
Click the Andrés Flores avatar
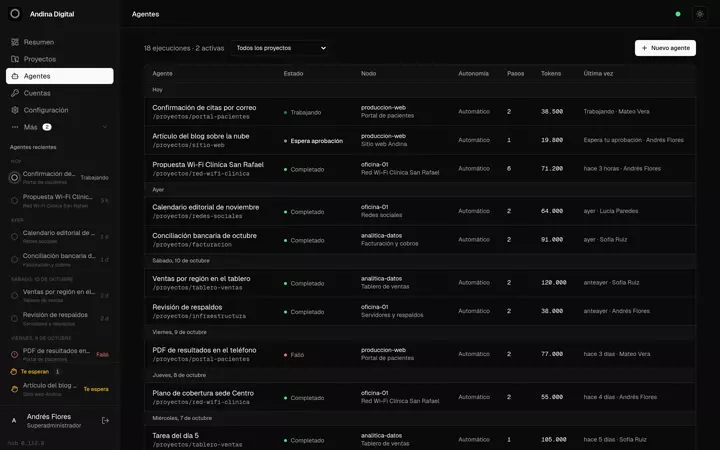(14, 421)
